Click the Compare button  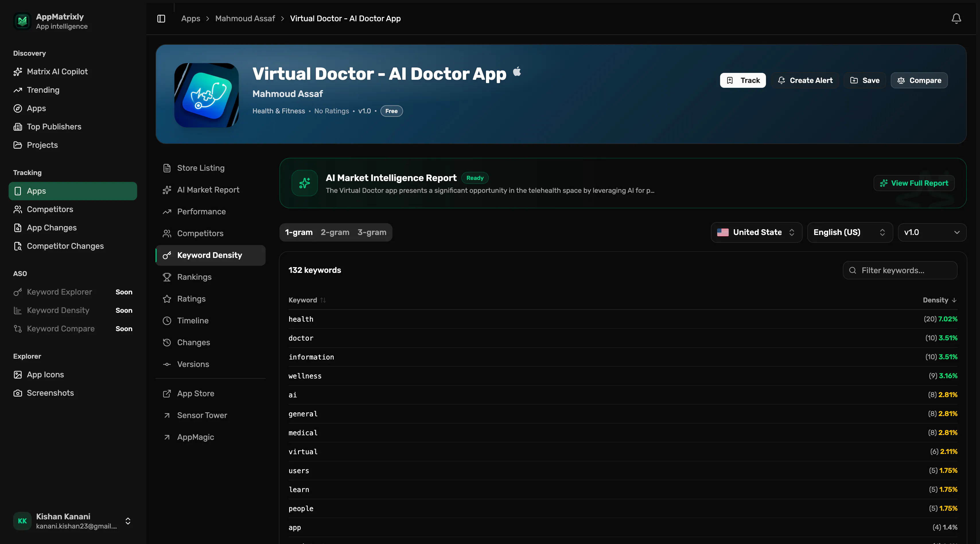coord(919,80)
